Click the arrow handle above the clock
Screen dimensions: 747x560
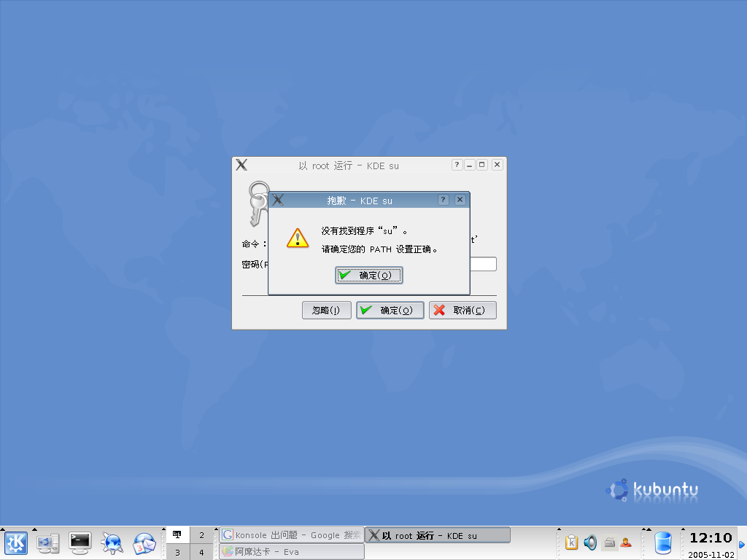(x=682, y=529)
